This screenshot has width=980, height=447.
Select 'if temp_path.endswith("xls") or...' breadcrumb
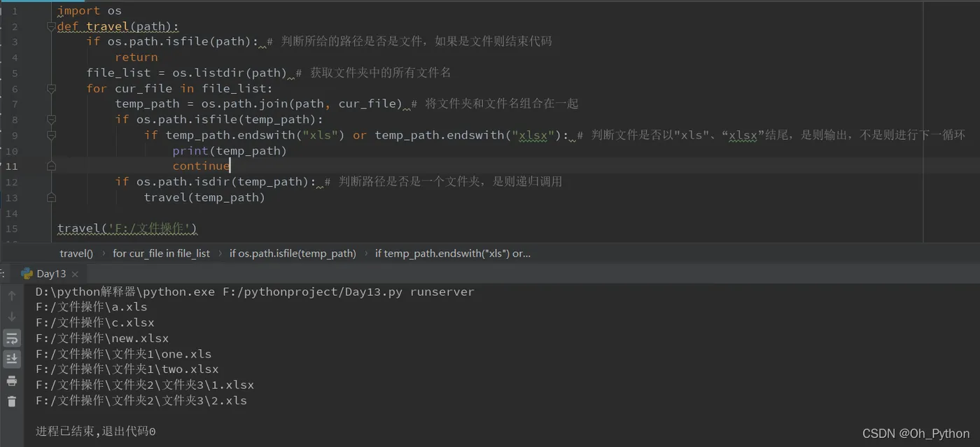pos(453,253)
